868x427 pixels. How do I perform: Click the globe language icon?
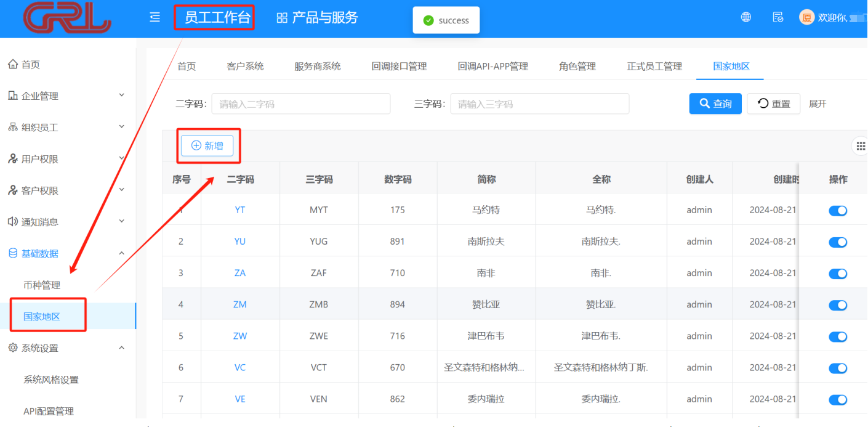tap(745, 17)
